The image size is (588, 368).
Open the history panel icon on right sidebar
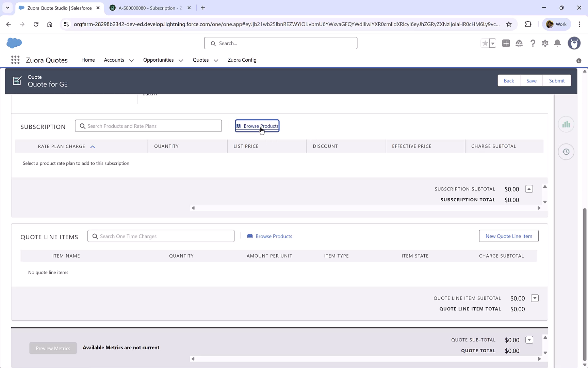tap(566, 152)
